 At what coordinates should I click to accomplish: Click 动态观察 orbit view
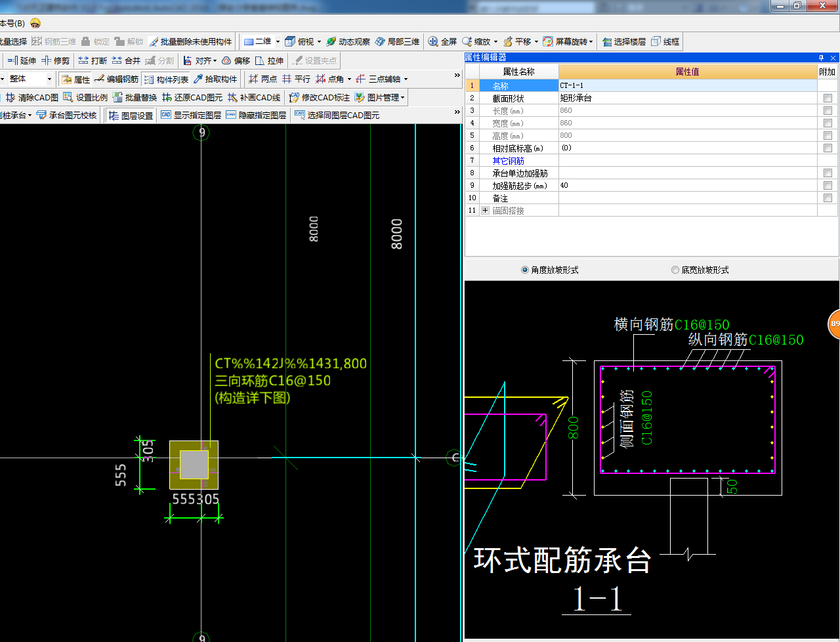tap(348, 41)
